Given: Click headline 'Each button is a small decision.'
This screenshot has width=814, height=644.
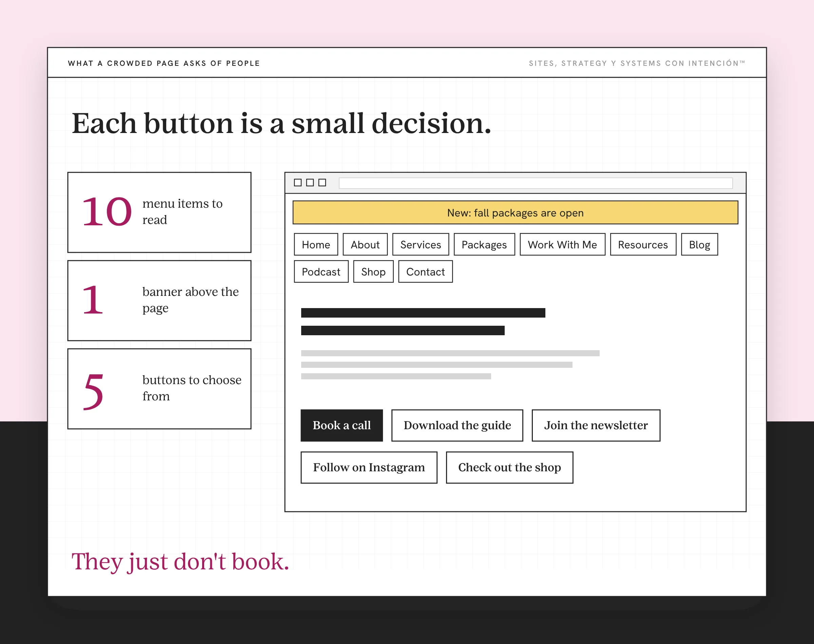Looking at the screenshot, I should pos(282,124).
